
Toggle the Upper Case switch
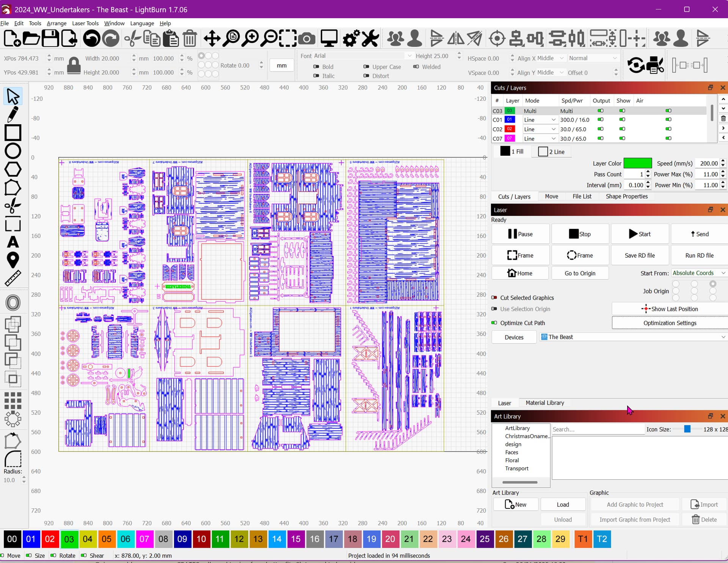point(366,67)
